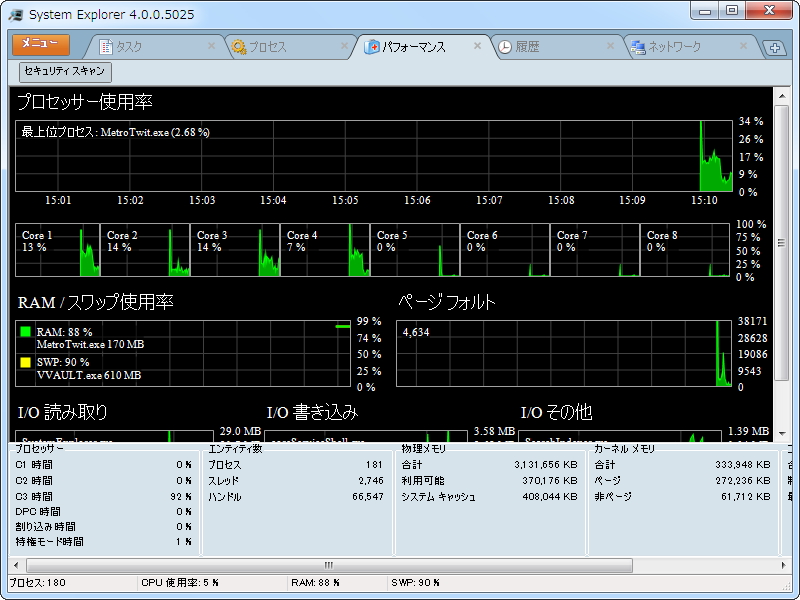Close the パフォーマンス tab

tap(478, 45)
